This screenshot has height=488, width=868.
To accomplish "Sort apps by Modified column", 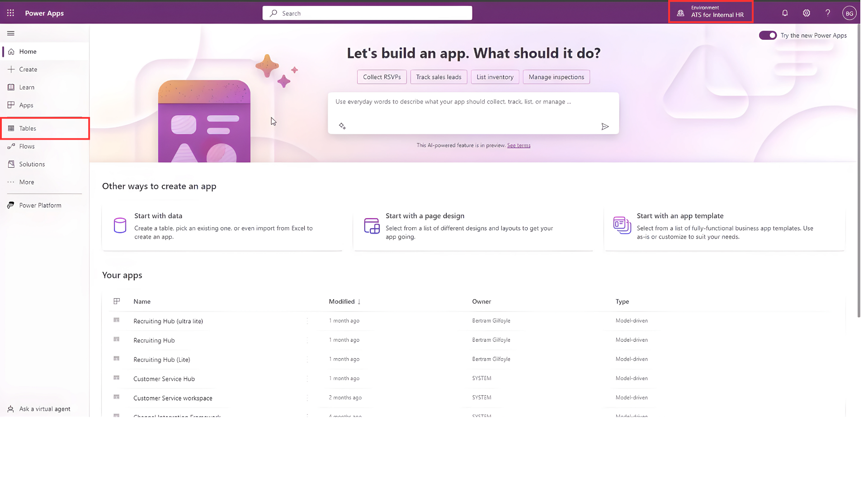I will tap(344, 301).
